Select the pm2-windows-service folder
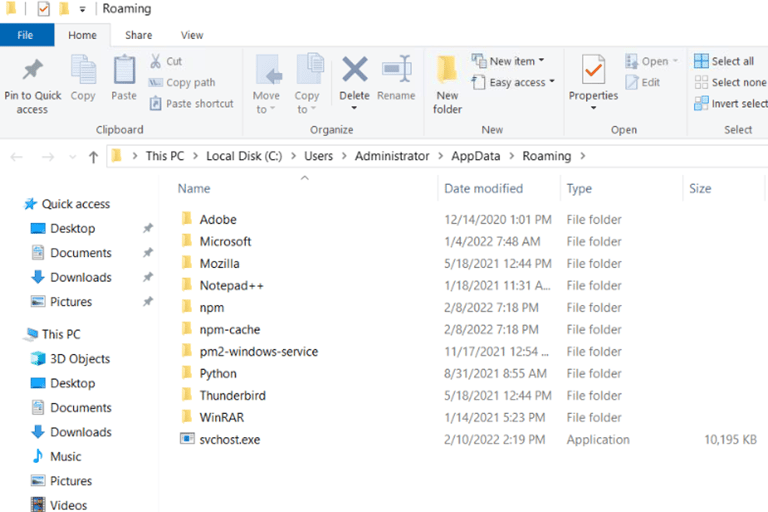The width and height of the screenshot is (768, 512). (x=259, y=352)
